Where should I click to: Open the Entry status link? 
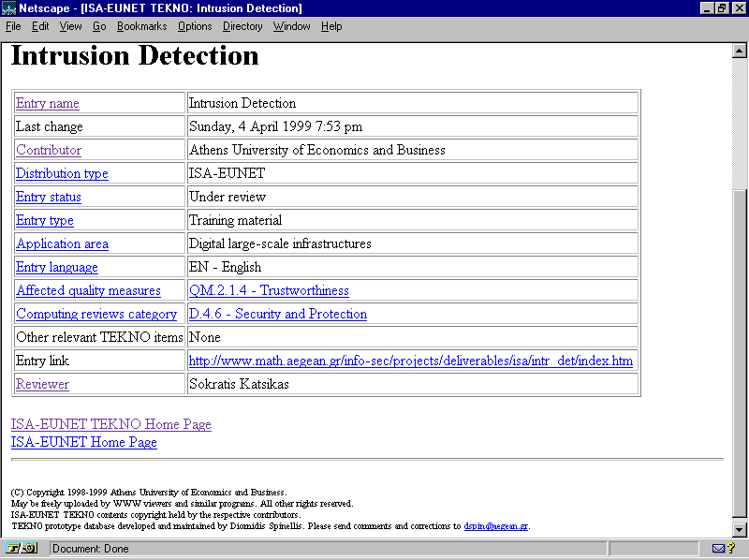point(49,197)
